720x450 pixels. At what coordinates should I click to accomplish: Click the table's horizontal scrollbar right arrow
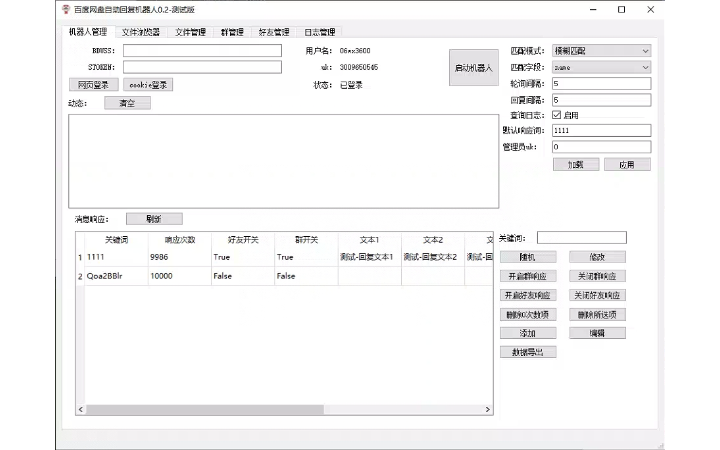[x=488, y=409]
